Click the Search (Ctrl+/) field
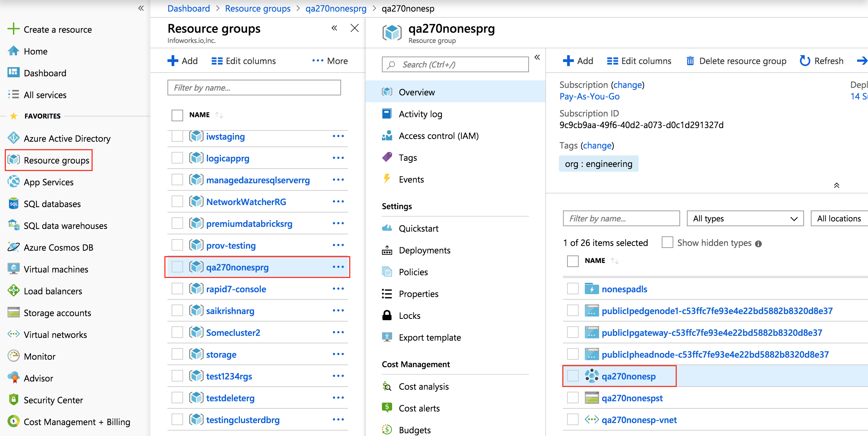This screenshot has width=868, height=436. click(455, 64)
